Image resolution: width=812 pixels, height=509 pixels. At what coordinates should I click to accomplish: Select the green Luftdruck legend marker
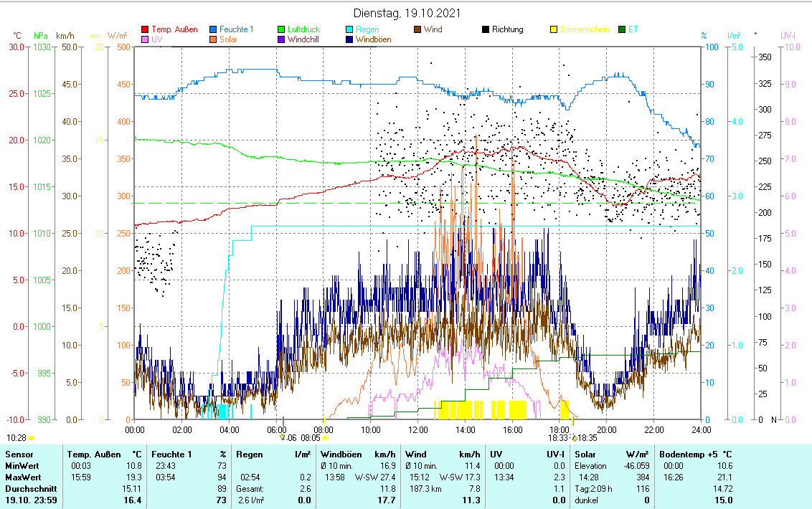[x=281, y=29]
